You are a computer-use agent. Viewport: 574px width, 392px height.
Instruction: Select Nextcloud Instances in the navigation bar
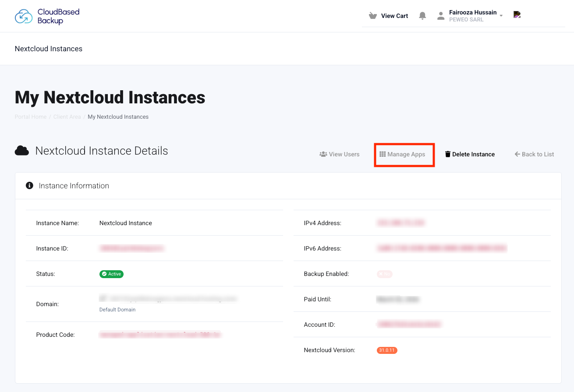(x=48, y=49)
